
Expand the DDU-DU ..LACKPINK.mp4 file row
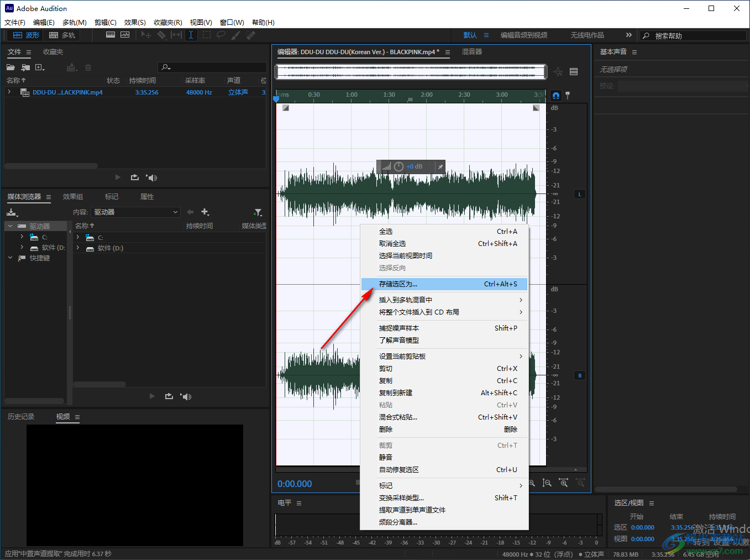[9, 92]
